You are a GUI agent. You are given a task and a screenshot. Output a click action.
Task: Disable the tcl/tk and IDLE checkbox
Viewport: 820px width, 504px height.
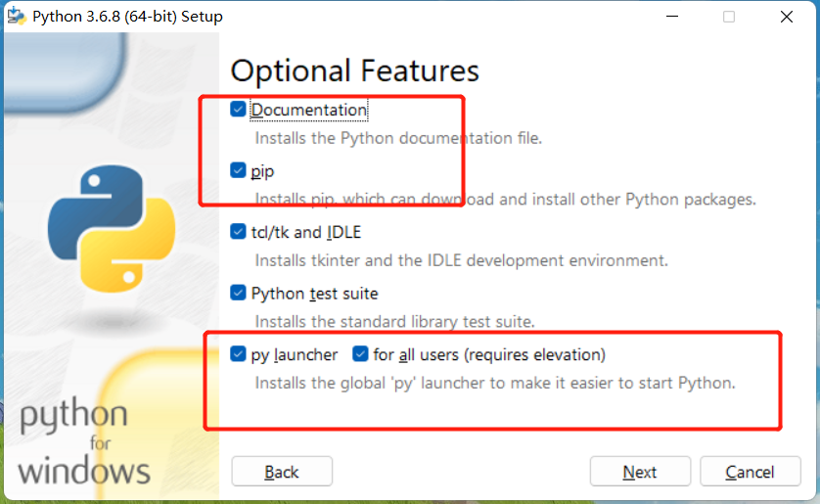238,232
